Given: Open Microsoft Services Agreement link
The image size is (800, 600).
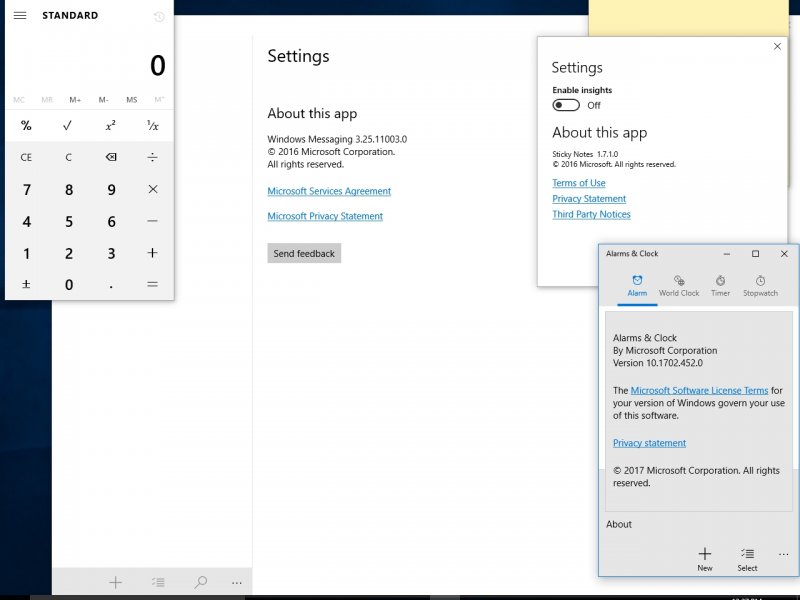Looking at the screenshot, I should (329, 191).
